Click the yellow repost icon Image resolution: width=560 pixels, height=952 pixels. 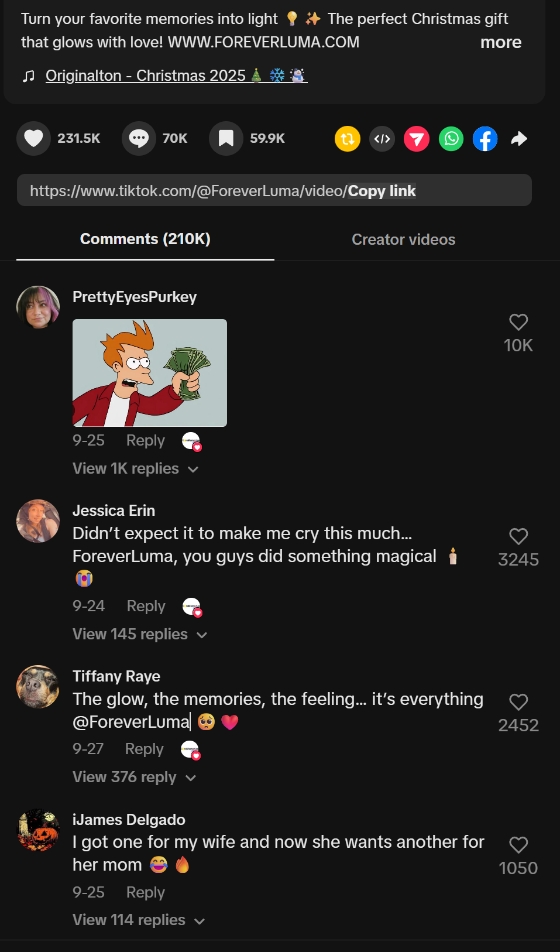348,139
